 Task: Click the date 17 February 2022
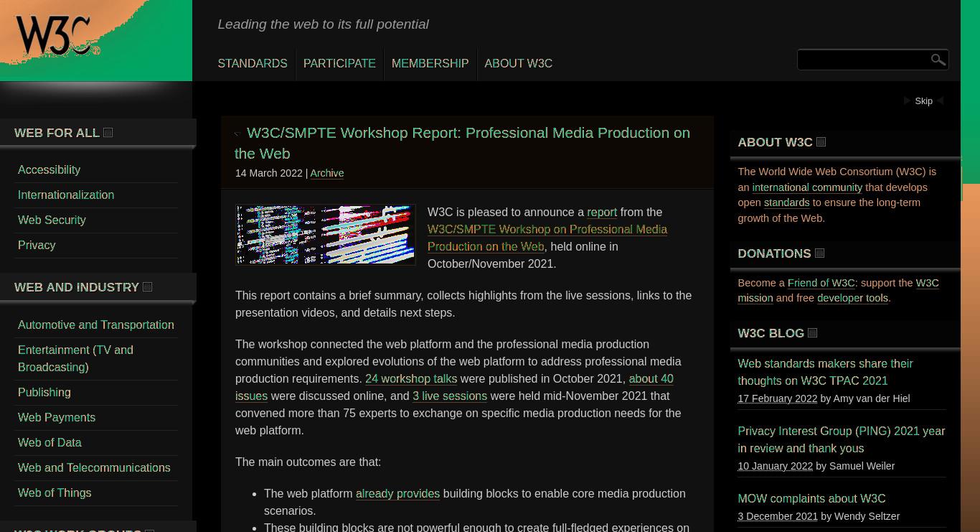pos(777,398)
